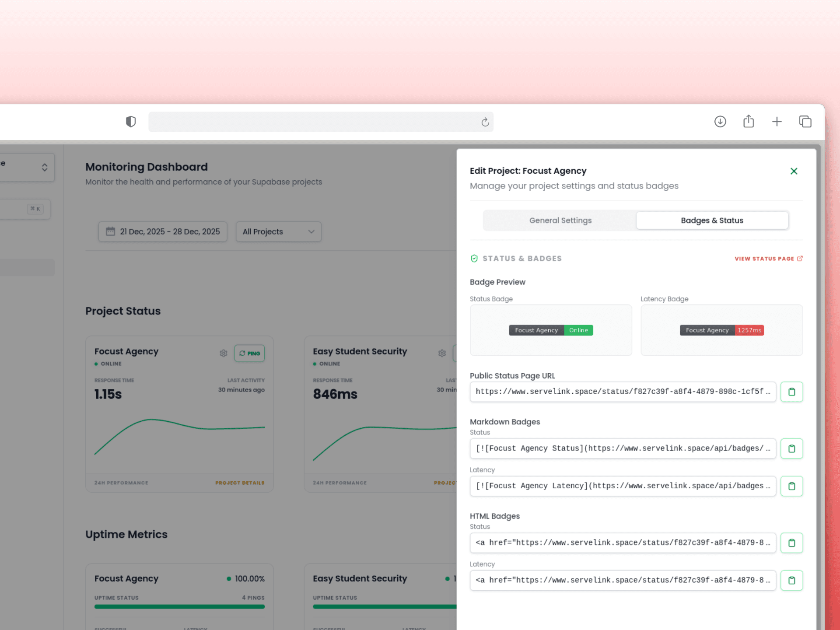This screenshot has width=840, height=630.
Task: Switch to General Settings tab
Action: 560,220
